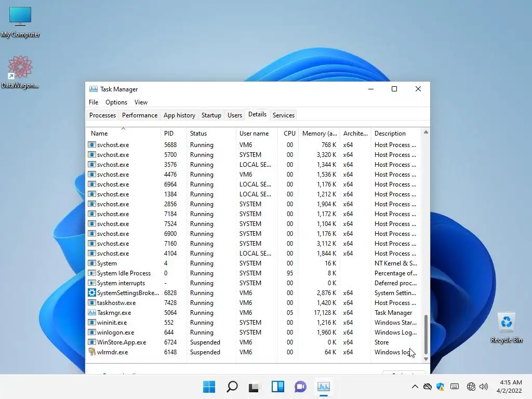The width and height of the screenshot is (532, 399).
Task: Open the Recycle Bin desktop icon
Action: click(x=506, y=327)
